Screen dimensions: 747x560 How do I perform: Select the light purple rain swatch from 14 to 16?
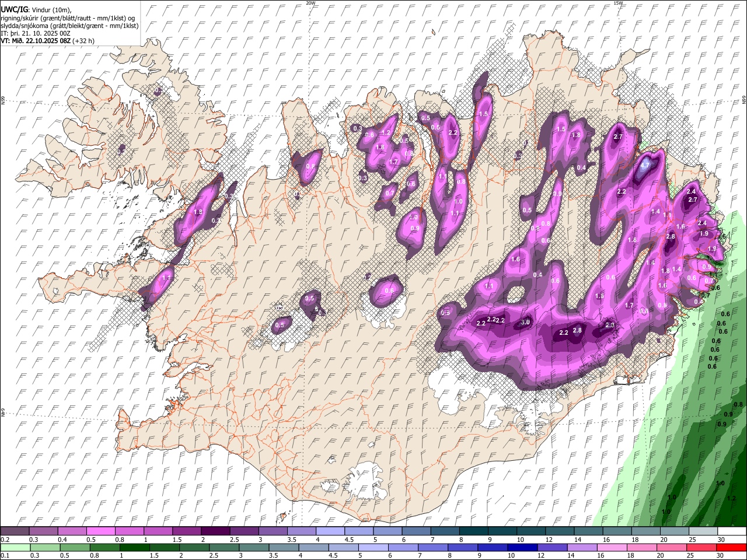pos(581,547)
